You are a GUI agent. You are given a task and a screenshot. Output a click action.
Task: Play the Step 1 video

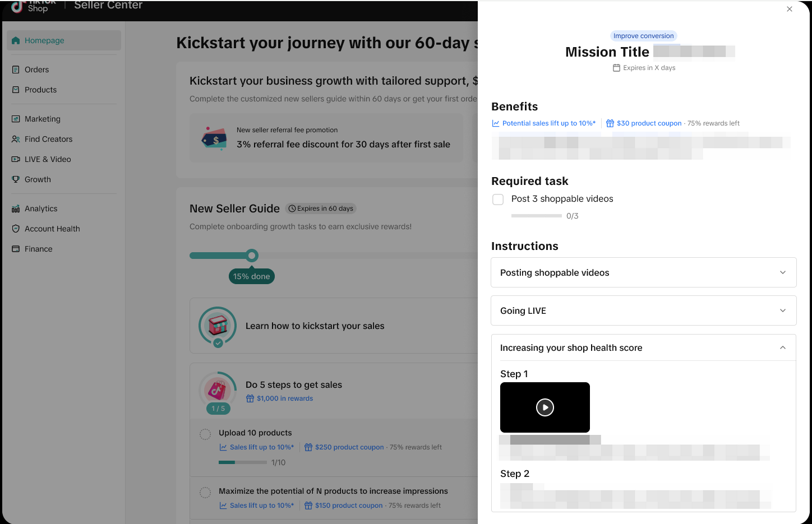pyautogui.click(x=545, y=407)
